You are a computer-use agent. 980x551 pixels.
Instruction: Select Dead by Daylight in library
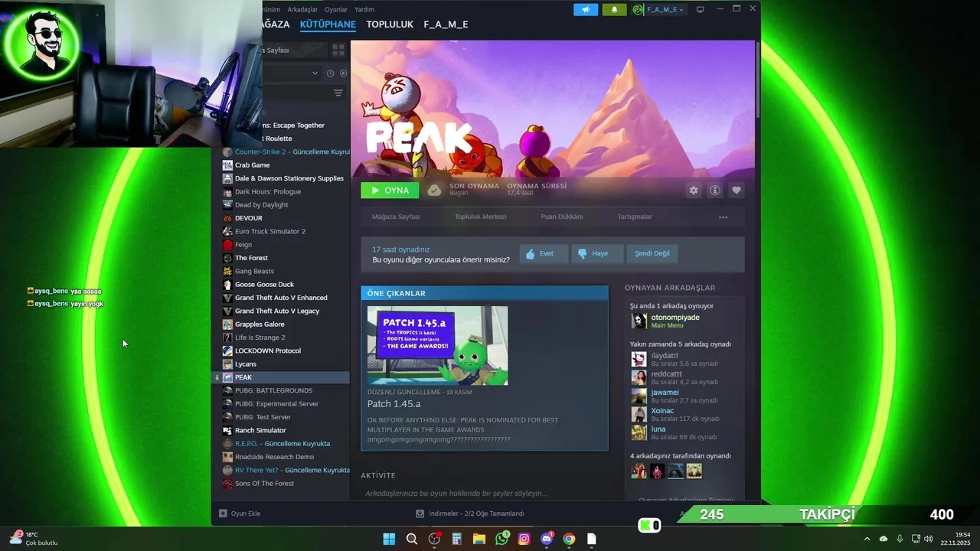pyautogui.click(x=280, y=204)
